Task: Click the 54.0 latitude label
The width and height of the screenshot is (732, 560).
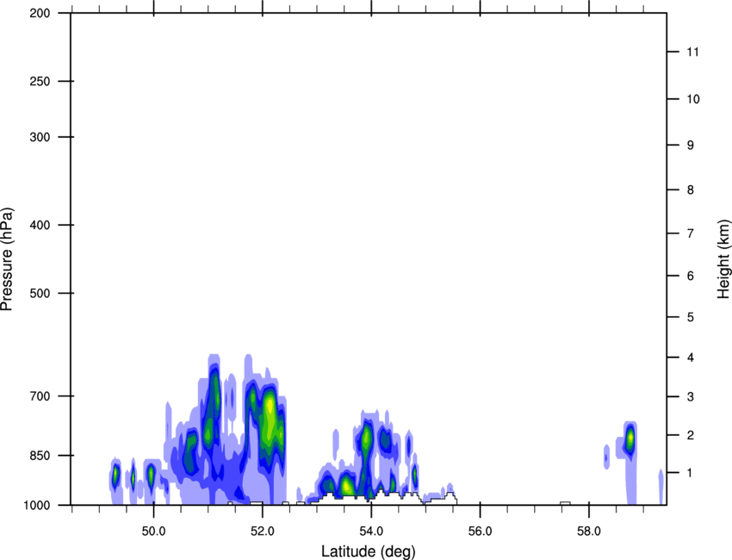Action: click(371, 532)
